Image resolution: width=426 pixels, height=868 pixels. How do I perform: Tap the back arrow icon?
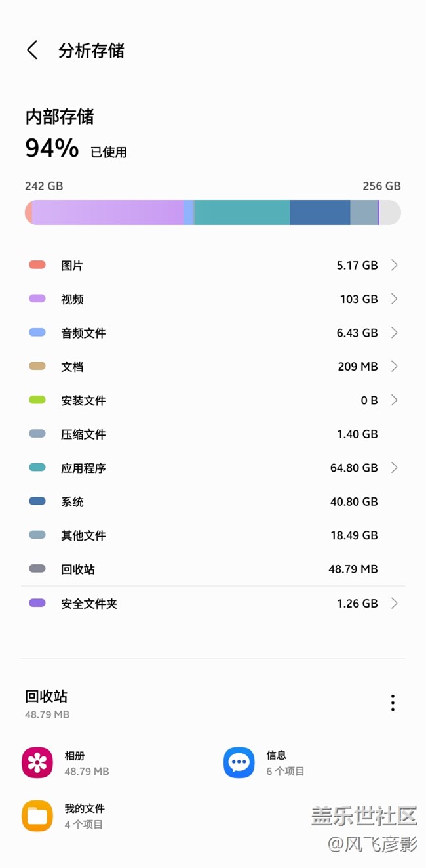point(32,50)
